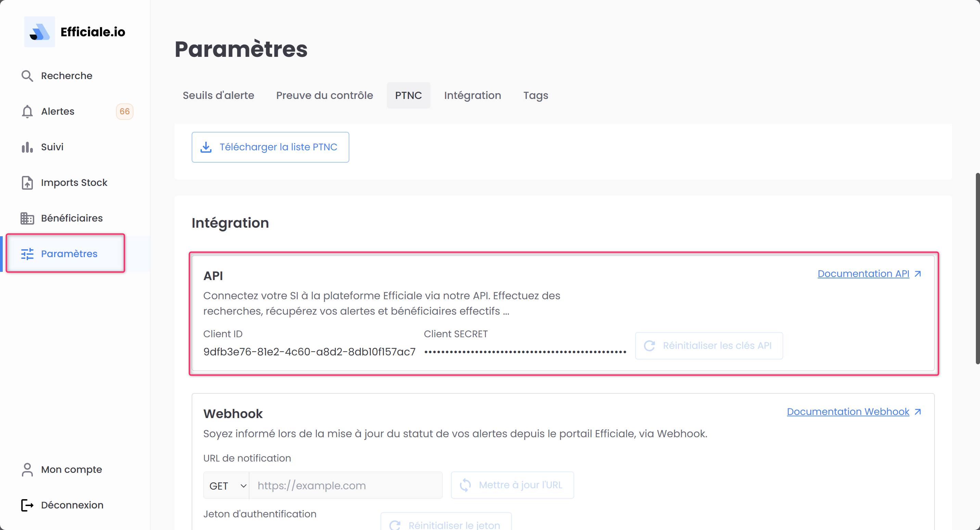
Task: Click the Imports Stock file icon
Action: pyautogui.click(x=27, y=183)
